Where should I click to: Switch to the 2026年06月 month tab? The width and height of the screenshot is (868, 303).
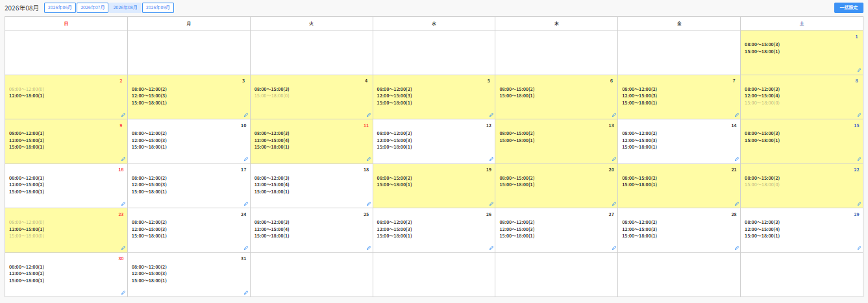60,8
